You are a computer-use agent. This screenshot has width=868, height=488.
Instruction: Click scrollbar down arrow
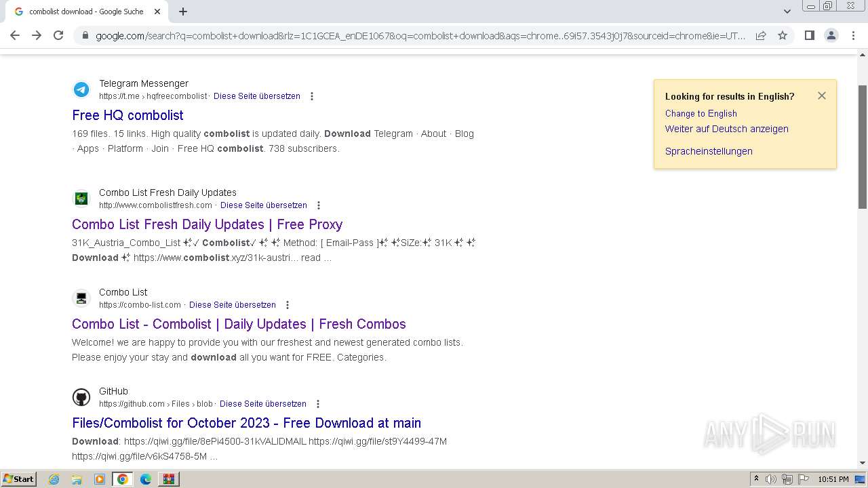863,463
